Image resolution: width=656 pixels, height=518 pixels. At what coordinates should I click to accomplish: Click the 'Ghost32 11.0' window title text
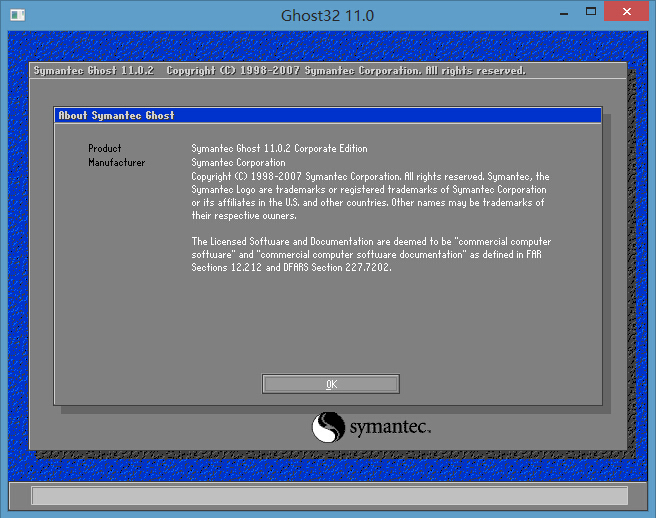[x=328, y=15]
